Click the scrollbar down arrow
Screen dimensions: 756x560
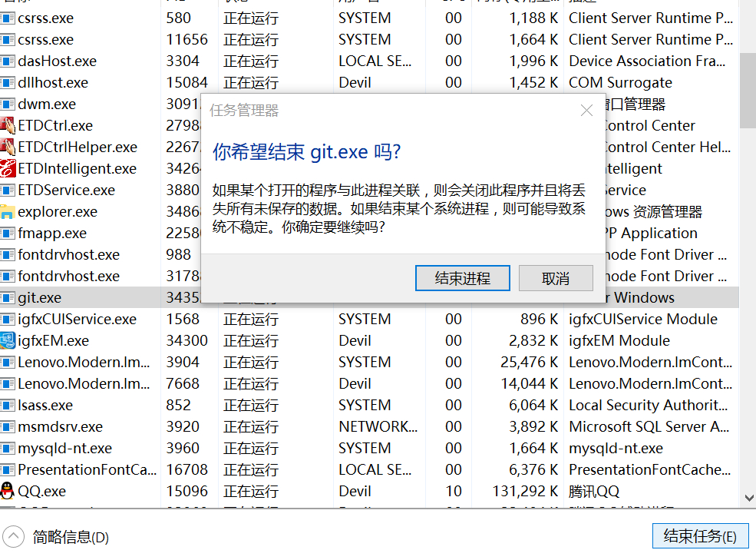click(749, 498)
